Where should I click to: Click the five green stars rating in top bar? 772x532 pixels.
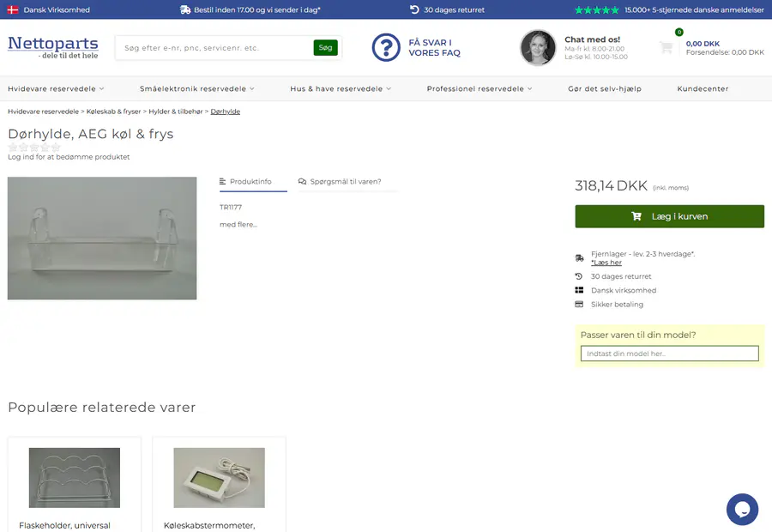[596, 9]
